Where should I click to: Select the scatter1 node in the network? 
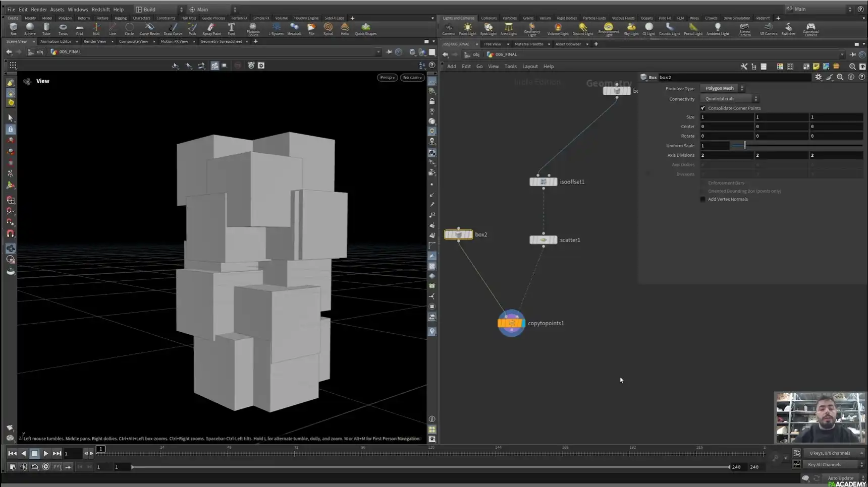click(543, 239)
